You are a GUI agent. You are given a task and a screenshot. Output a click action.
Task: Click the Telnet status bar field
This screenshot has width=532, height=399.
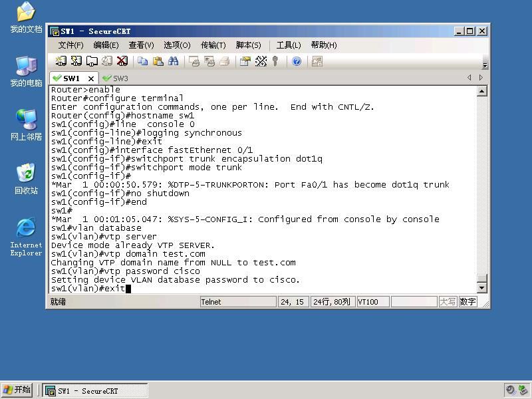238,302
